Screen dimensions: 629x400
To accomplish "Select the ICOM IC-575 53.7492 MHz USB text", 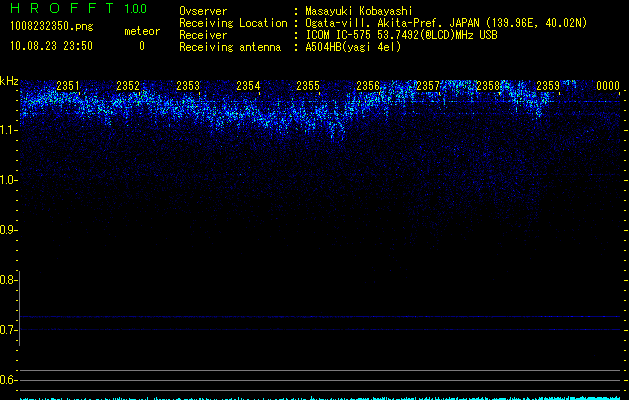I will click(x=401, y=35).
